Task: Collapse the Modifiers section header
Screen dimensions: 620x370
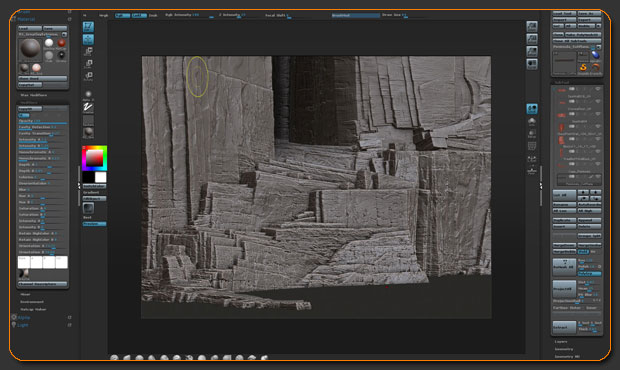Action: click(29, 102)
